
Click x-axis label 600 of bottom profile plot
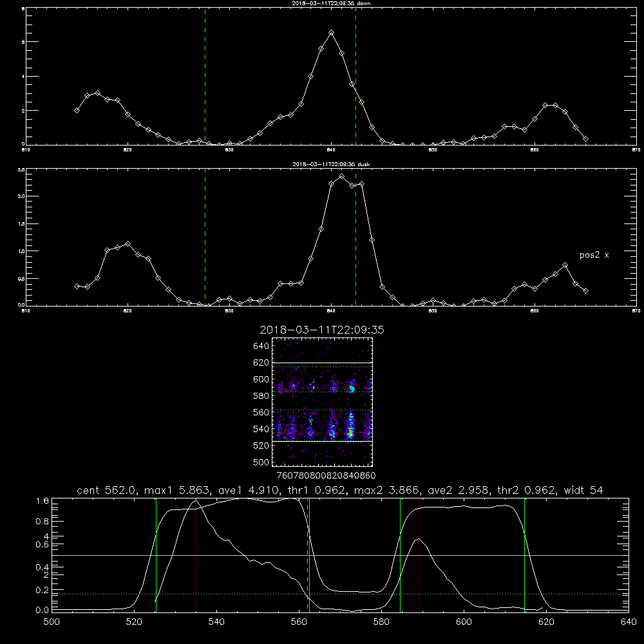pyautogui.click(x=464, y=622)
